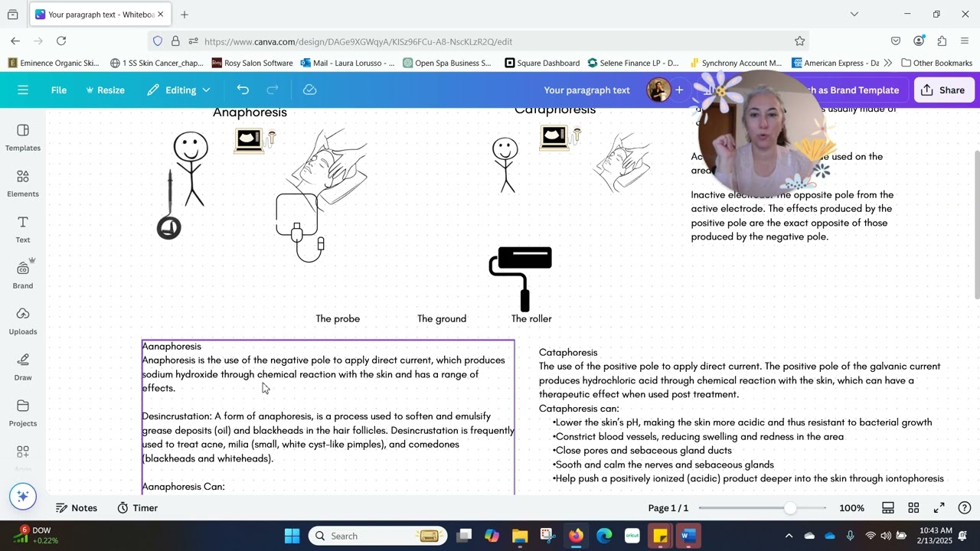Reload the browser page

61,41
